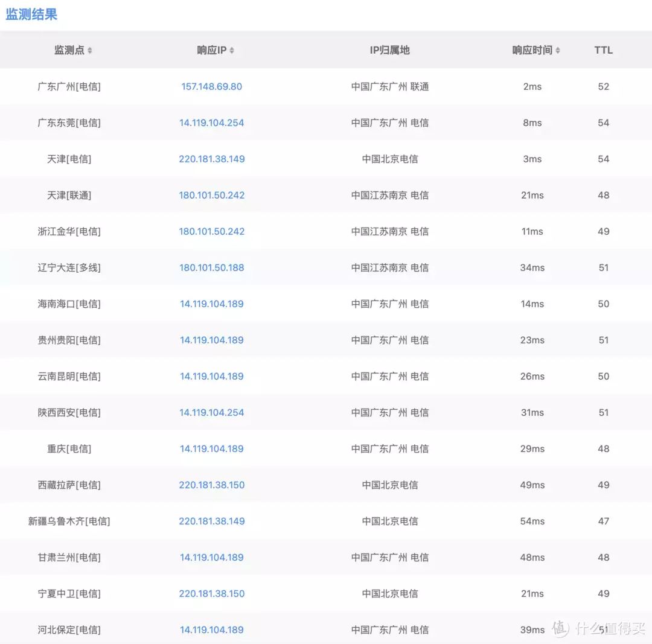Image resolution: width=652 pixels, height=644 pixels.
Task: Select the TTL column header
Action: [603, 51]
